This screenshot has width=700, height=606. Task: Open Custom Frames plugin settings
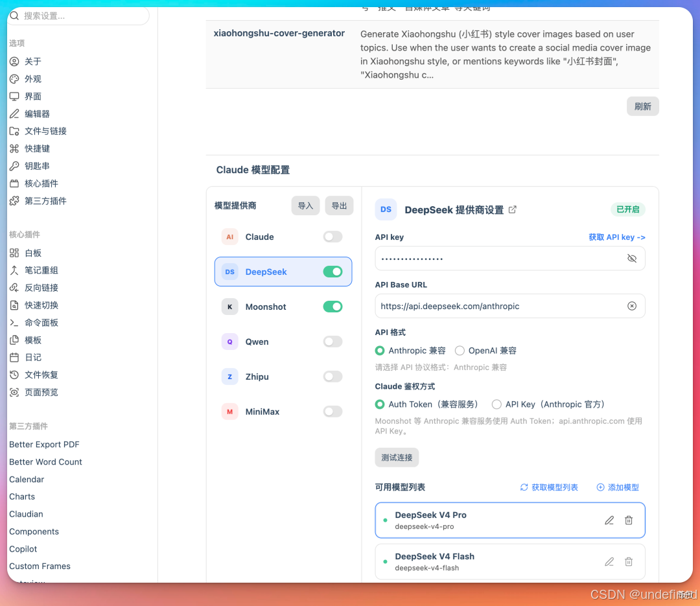coord(40,566)
